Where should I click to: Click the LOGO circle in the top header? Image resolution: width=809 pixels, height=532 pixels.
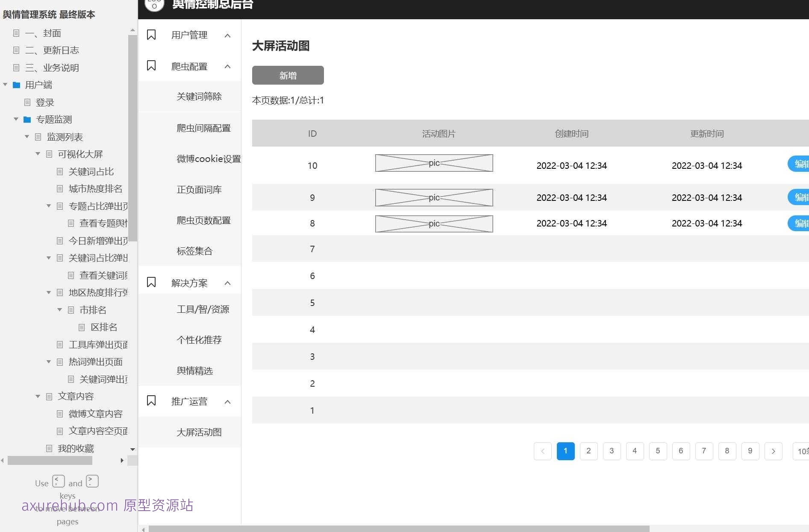[154, 4]
